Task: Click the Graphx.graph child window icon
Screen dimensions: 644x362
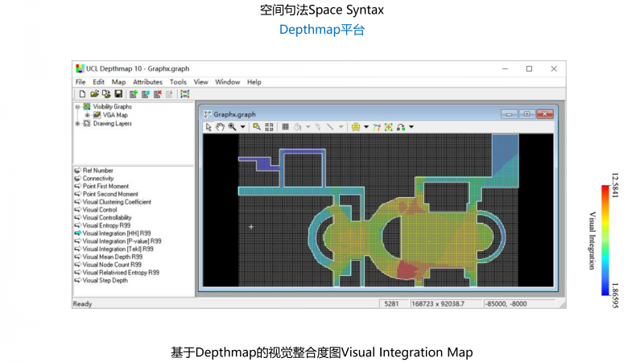Action: tap(208, 114)
